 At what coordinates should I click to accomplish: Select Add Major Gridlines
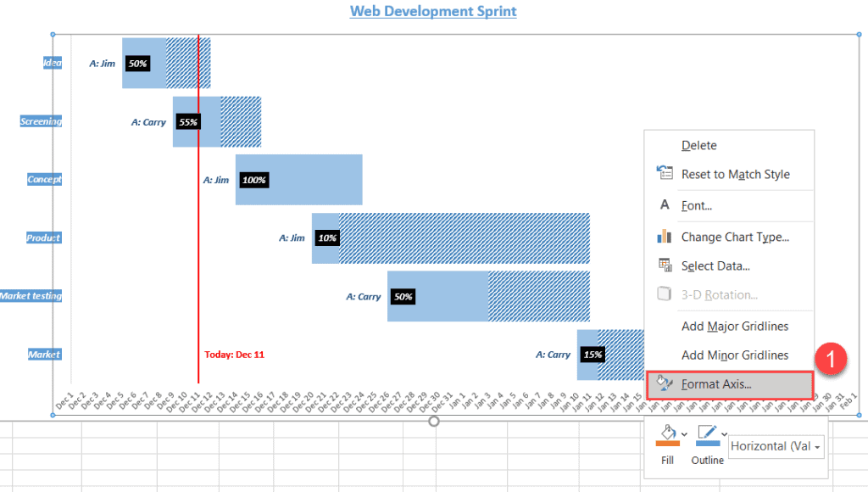coord(734,326)
